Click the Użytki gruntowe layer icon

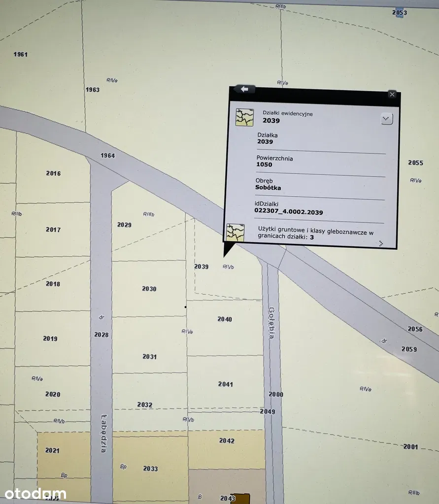235,233
